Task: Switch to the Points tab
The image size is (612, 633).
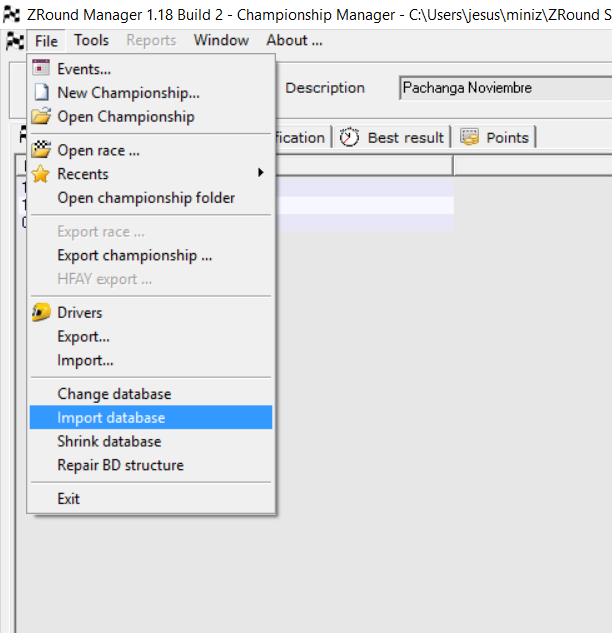Action: click(x=495, y=137)
